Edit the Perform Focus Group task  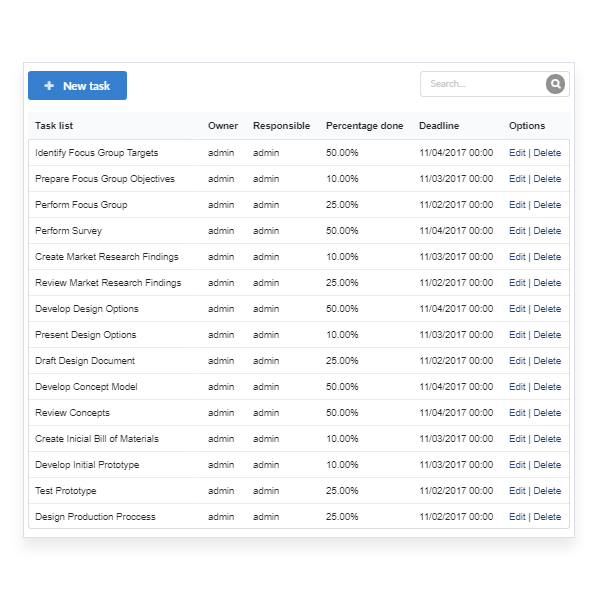coord(517,205)
